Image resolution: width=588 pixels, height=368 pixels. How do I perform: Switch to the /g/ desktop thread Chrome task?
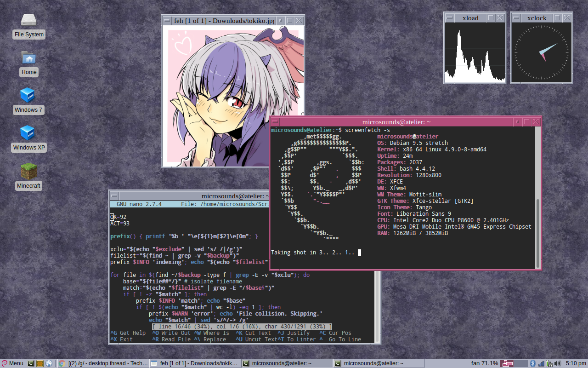point(103,363)
